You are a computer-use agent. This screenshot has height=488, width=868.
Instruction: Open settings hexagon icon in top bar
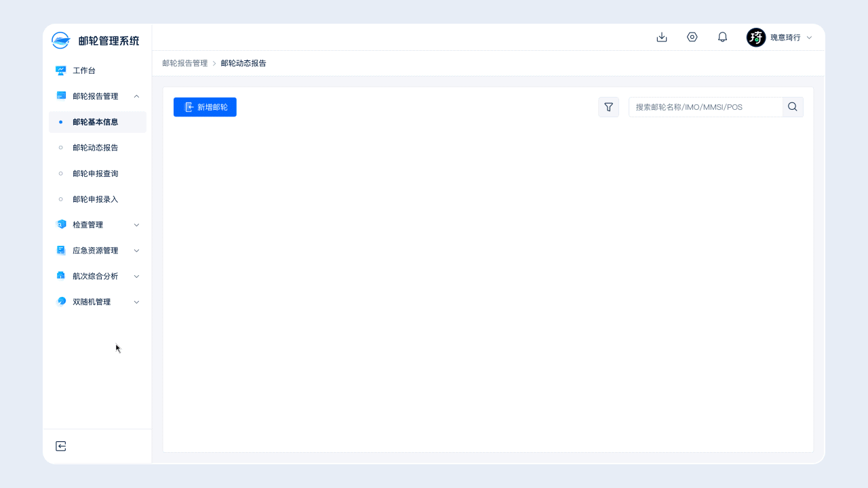point(692,37)
